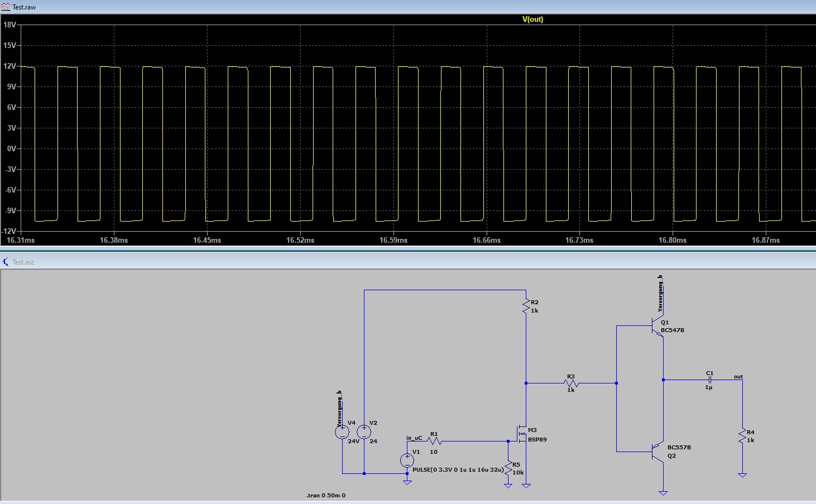Screen dimensions: 816x504
Task: Click the .tran 0 50m 0 directive
Action: coord(326,495)
